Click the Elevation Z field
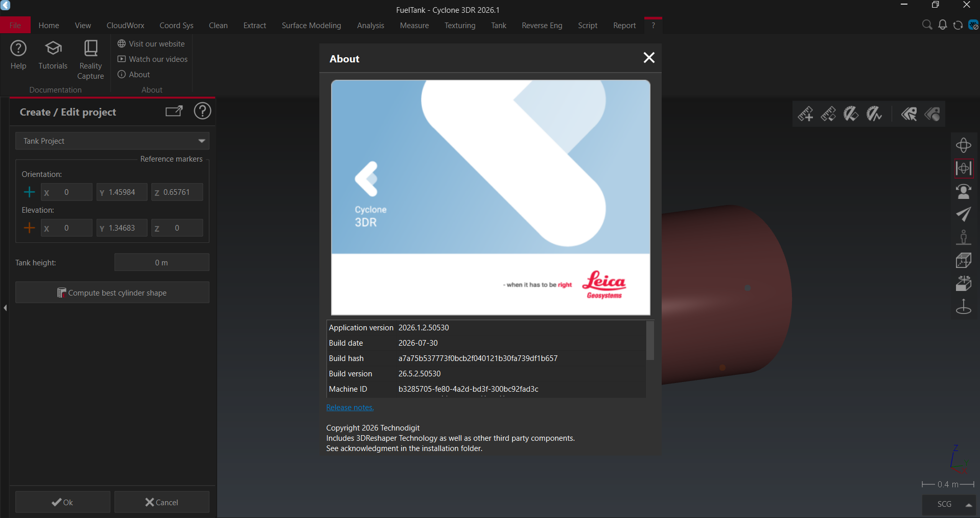Viewport: 980px width, 518px height. 177,228
